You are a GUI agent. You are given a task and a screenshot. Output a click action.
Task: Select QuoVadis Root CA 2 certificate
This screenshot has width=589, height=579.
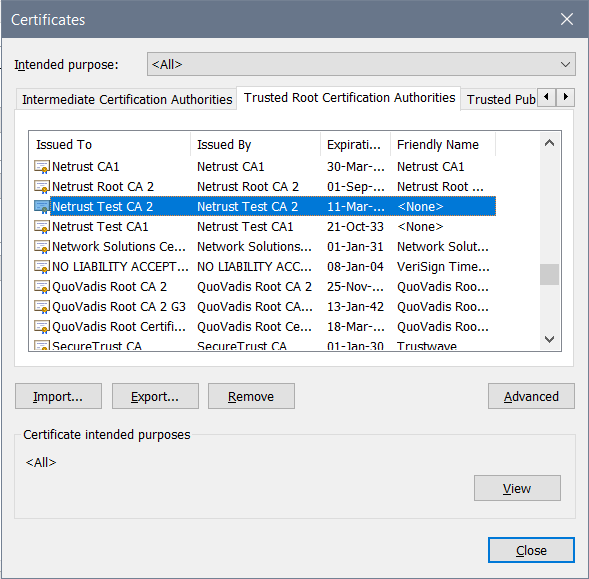click(x=264, y=287)
